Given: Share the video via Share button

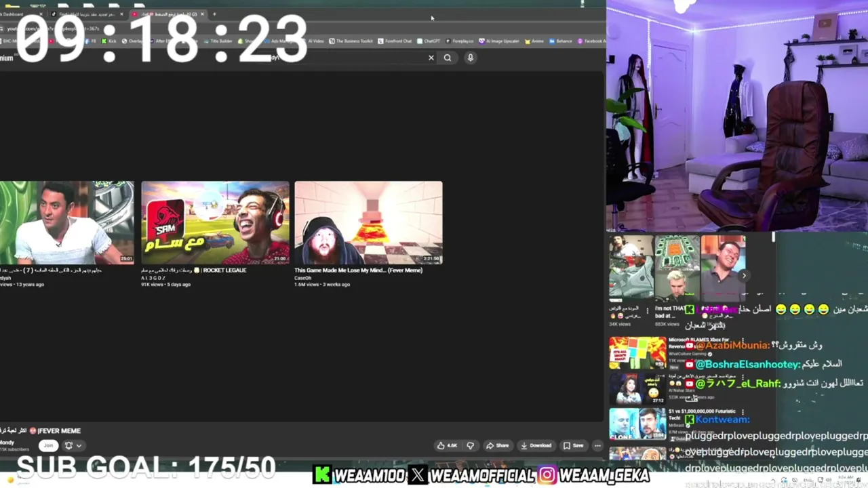Looking at the screenshot, I should point(497,445).
